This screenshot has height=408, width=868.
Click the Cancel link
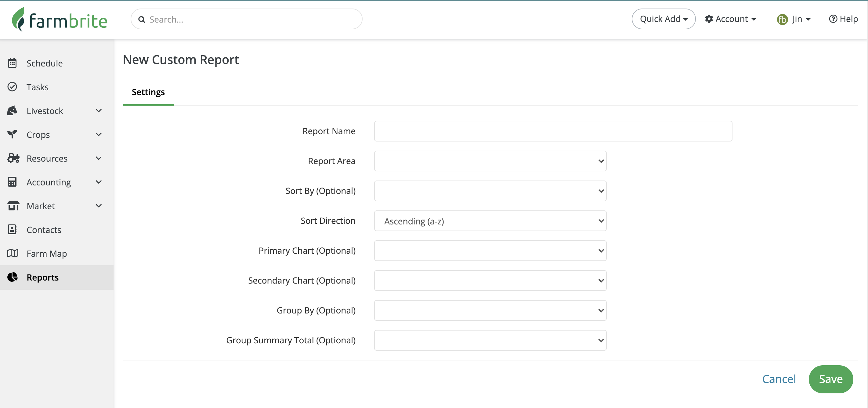click(779, 379)
